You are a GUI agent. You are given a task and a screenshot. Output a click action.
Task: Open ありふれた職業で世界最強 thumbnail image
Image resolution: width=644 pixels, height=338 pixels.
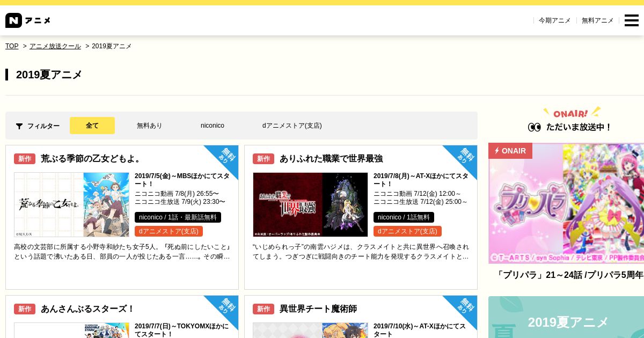click(x=311, y=204)
